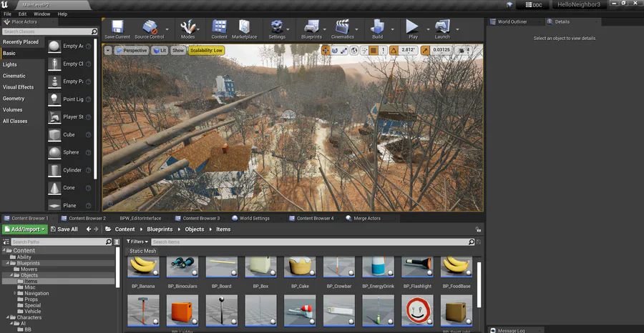
Task: Click the Blueprints breadcrumb in path
Action: click(x=160, y=229)
